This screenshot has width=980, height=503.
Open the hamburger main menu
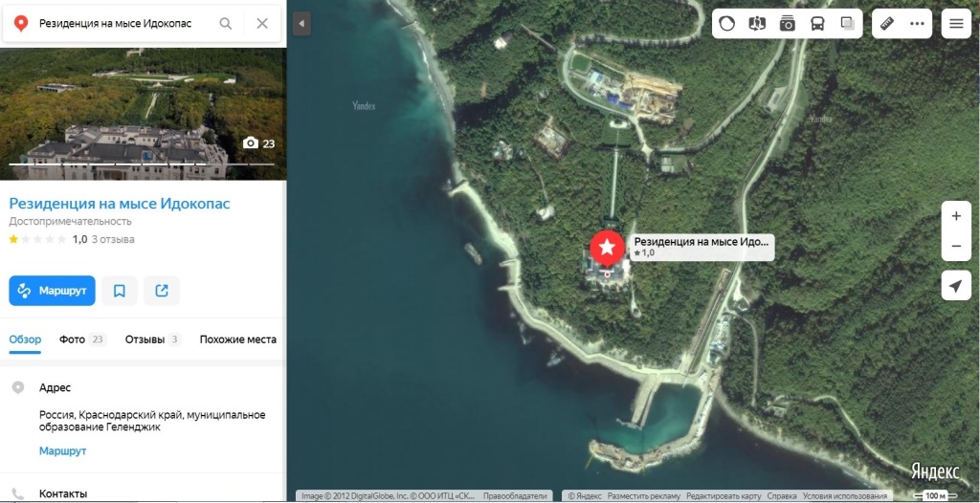click(956, 24)
